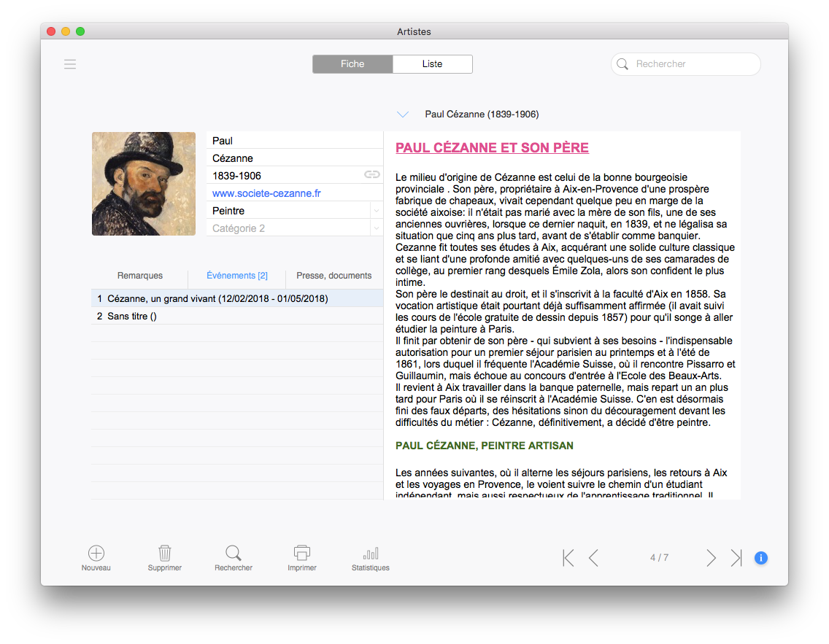Click the blue info button
The image size is (829, 644).
tap(760, 558)
